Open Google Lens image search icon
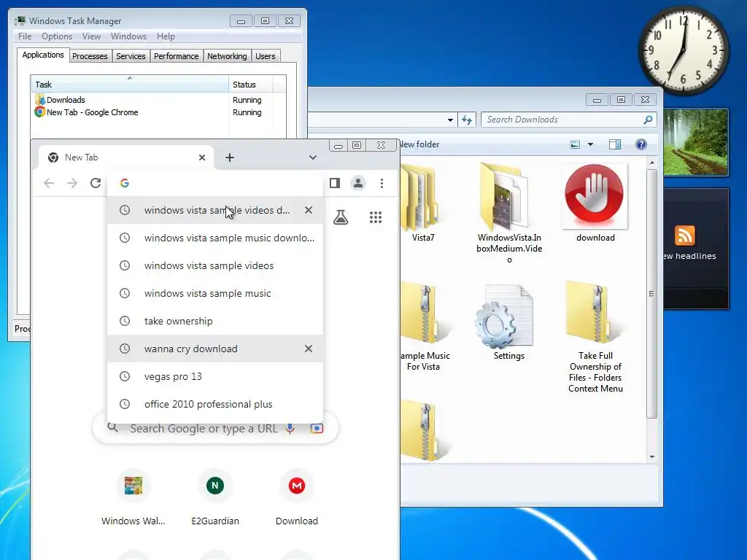Screen dimensions: 747x560 (317, 428)
